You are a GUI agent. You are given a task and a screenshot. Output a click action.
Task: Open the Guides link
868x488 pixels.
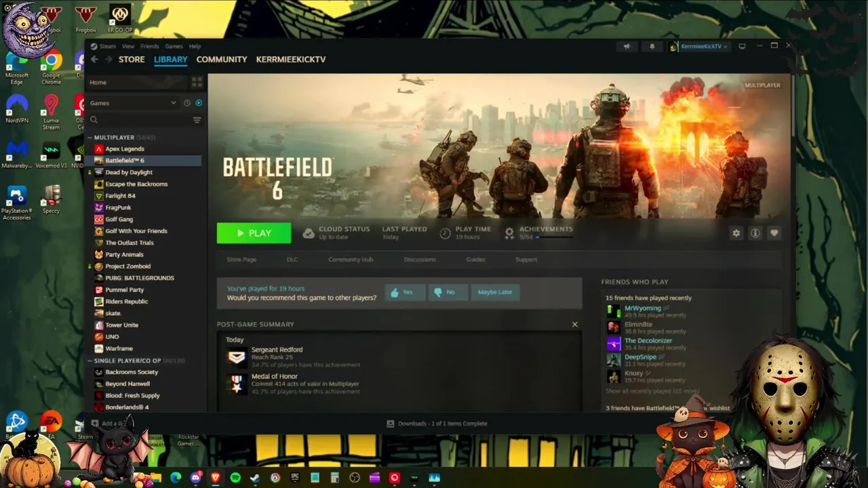point(475,260)
